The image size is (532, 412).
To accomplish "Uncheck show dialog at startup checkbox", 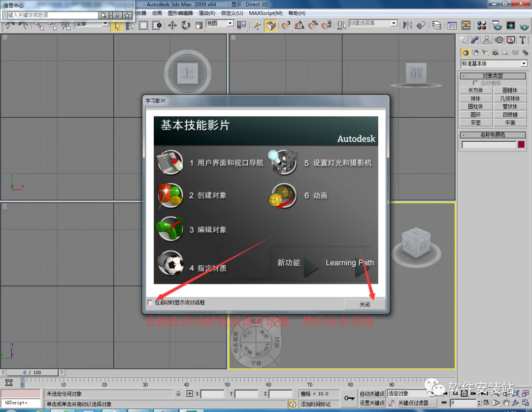I will click(x=150, y=302).
